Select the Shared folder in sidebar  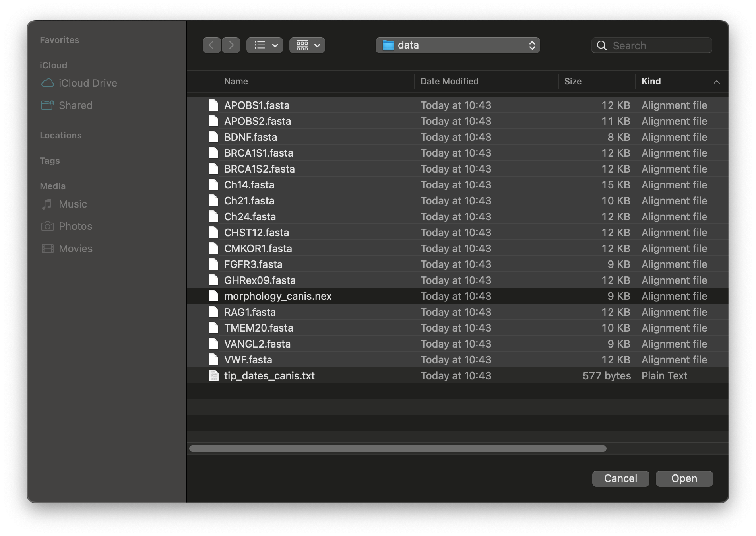point(76,105)
